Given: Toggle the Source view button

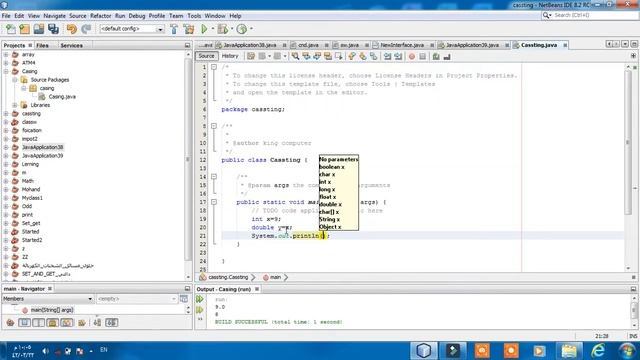Looking at the screenshot, I should click(206, 56).
